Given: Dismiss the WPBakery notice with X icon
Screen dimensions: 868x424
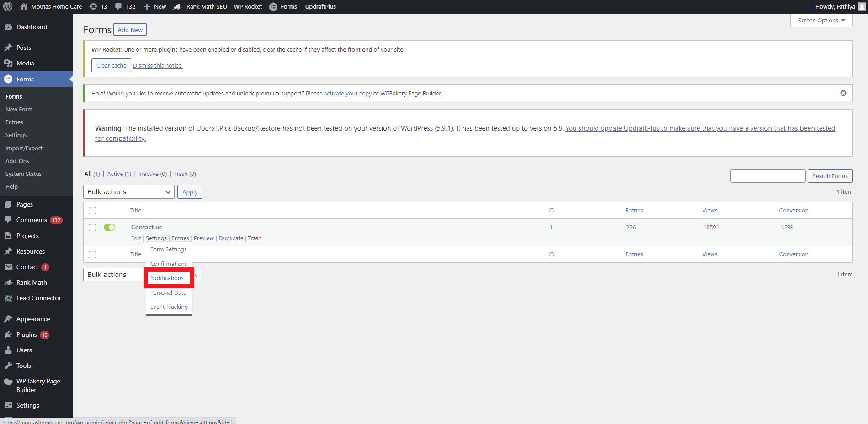Looking at the screenshot, I should 843,93.
